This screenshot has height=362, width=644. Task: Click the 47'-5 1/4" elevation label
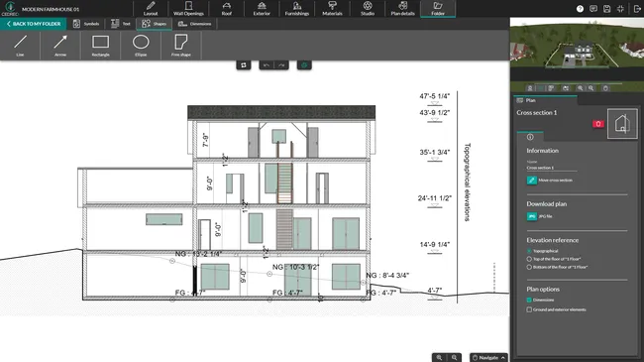click(x=435, y=96)
